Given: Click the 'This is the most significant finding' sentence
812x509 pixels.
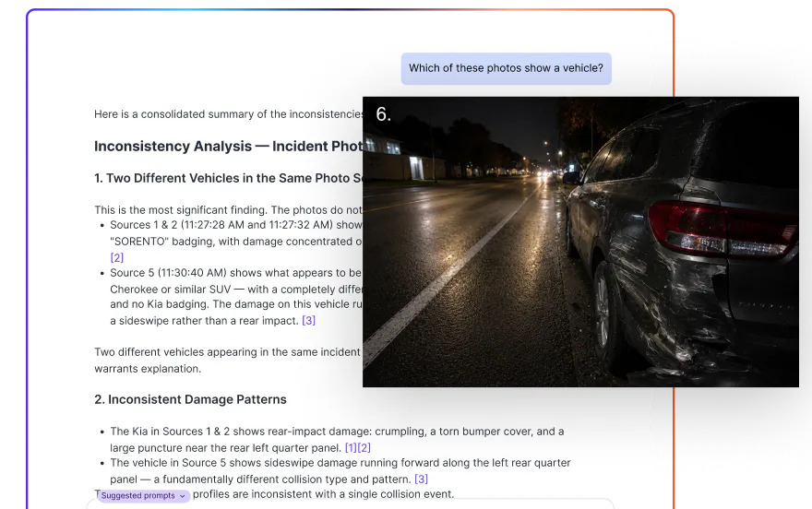Looking at the screenshot, I should pyautogui.click(x=229, y=210).
